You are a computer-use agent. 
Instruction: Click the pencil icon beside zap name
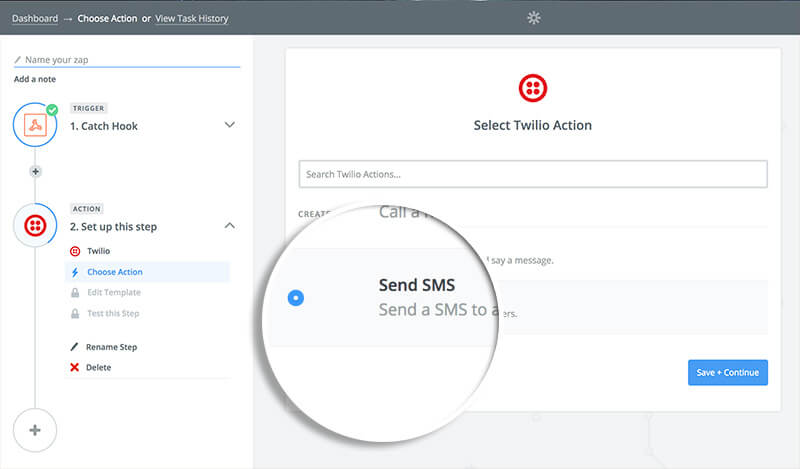coord(18,60)
